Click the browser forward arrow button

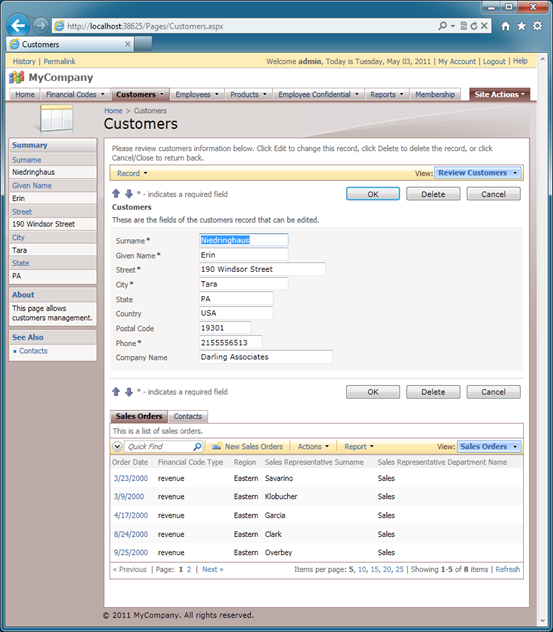tap(40, 26)
